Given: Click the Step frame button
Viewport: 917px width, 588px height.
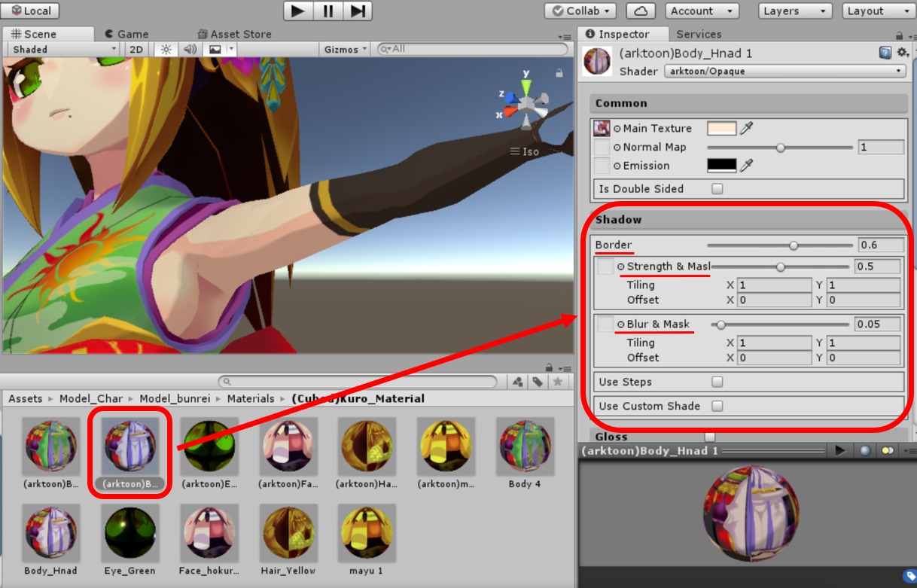Looking at the screenshot, I should coord(358,11).
